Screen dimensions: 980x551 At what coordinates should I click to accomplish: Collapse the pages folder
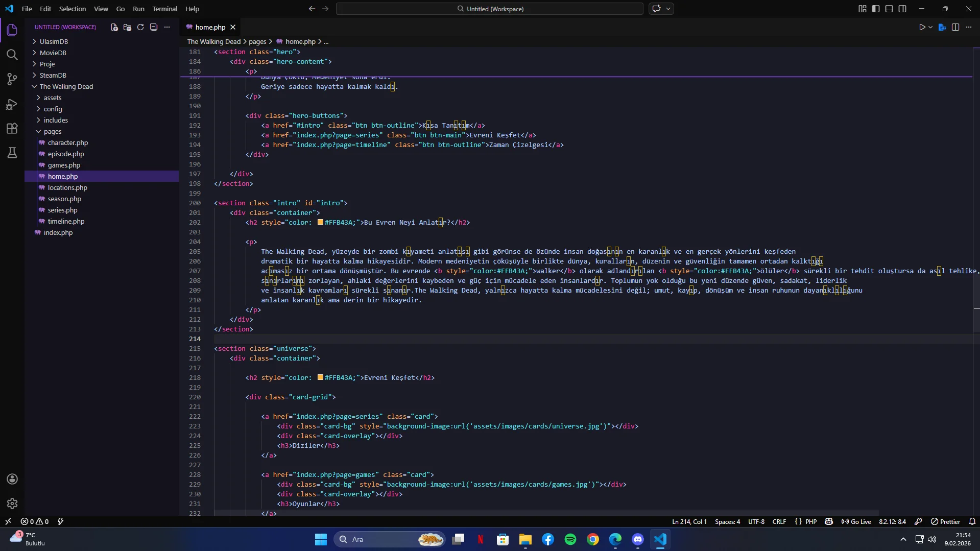pos(52,131)
